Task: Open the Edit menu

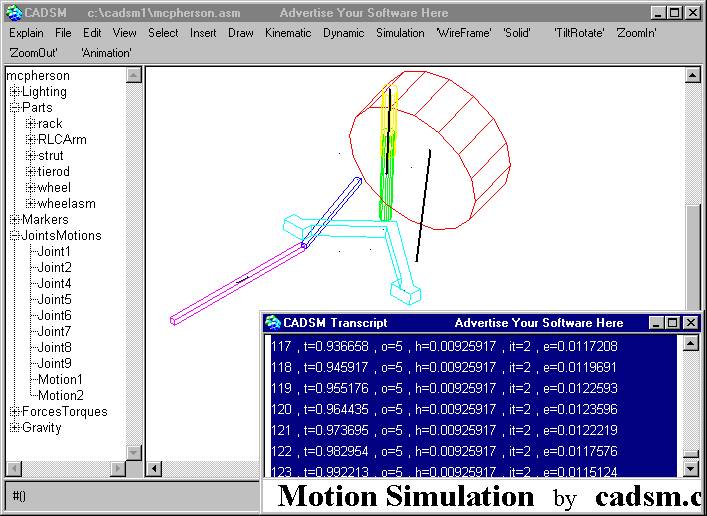Action: (92, 33)
